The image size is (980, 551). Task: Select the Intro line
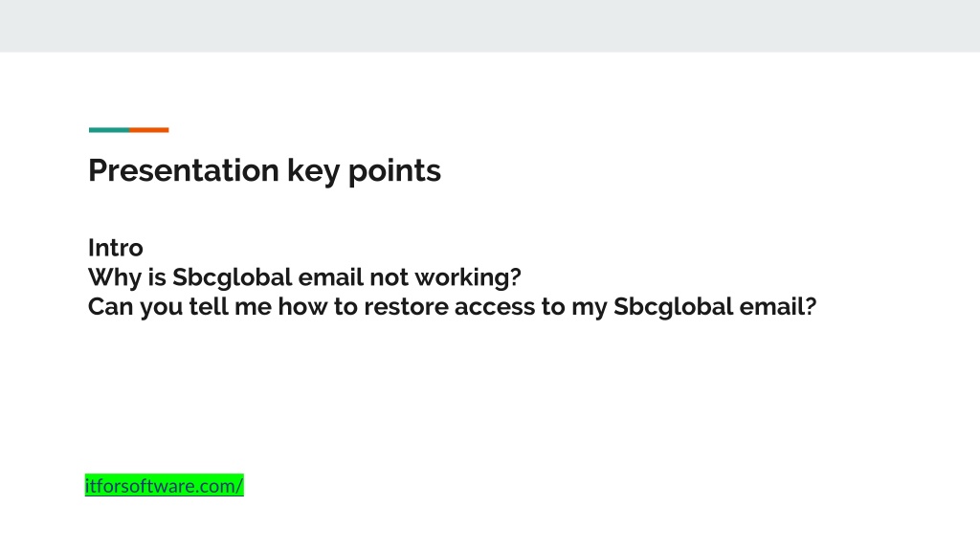tap(116, 248)
